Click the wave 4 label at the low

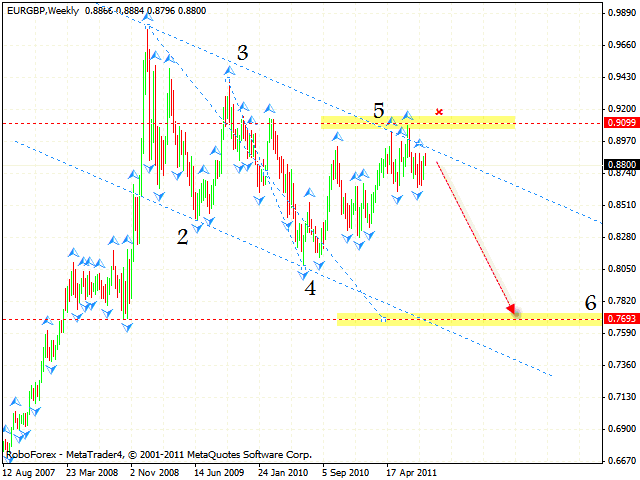[311, 288]
